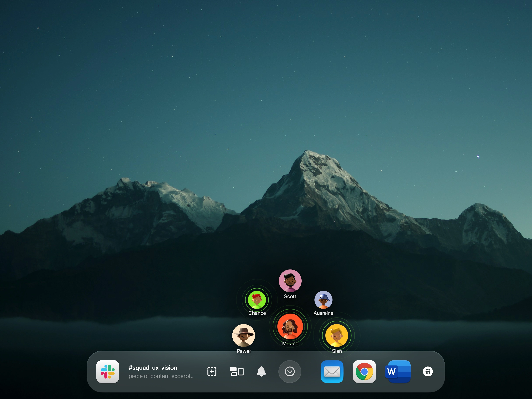Open the app grid launcher
This screenshot has height=399, width=532.
[428, 371]
